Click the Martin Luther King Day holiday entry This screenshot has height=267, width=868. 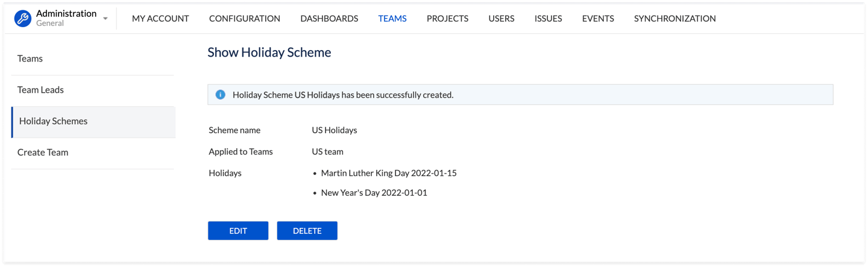pos(388,173)
